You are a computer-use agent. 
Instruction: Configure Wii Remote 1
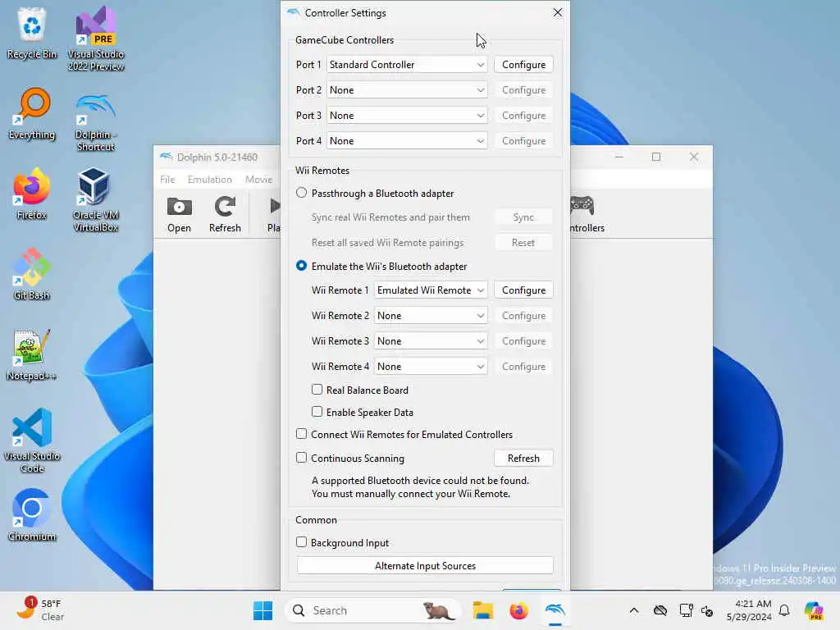(x=523, y=290)
